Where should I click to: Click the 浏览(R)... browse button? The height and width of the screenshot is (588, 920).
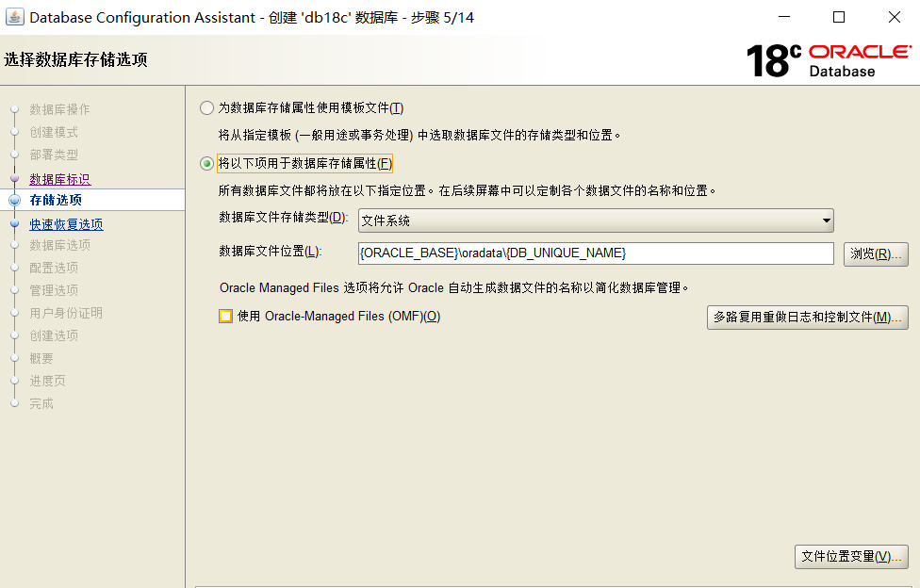point(876,254)
